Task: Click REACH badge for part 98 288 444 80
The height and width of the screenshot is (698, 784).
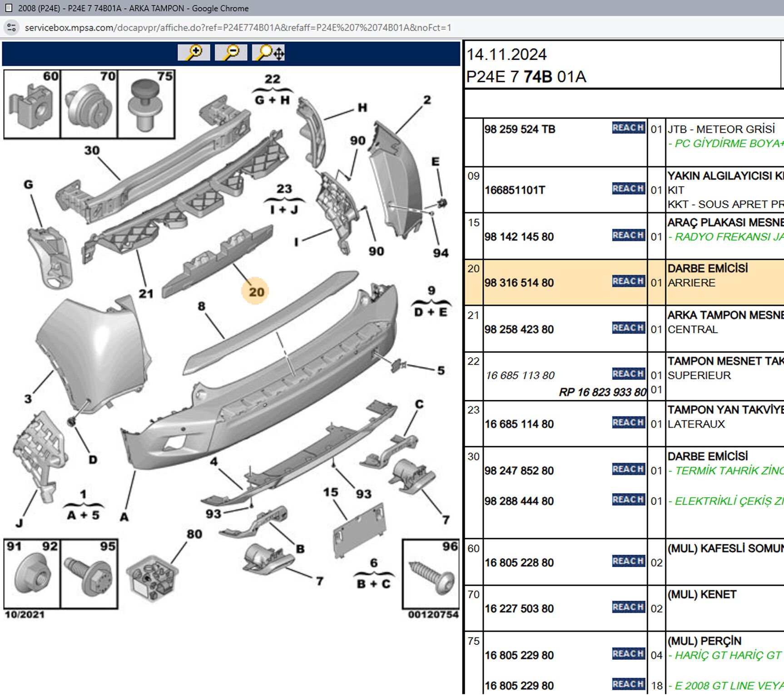Action: point(628,500)
